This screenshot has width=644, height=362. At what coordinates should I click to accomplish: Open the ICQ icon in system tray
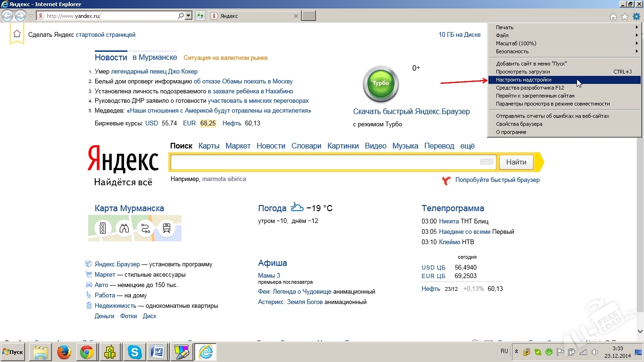(548, 352)
